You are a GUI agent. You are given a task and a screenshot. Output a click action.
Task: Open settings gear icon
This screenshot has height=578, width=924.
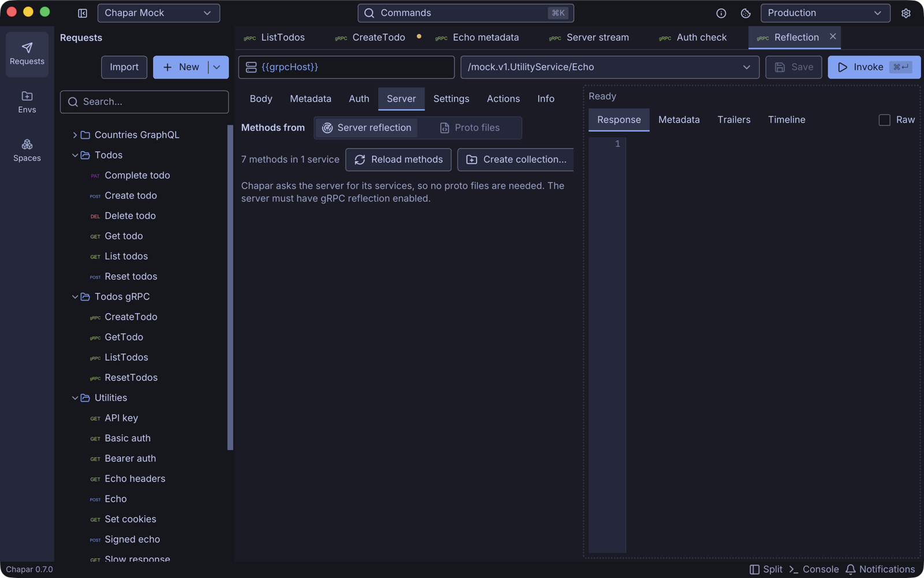[x=906, y=13]
